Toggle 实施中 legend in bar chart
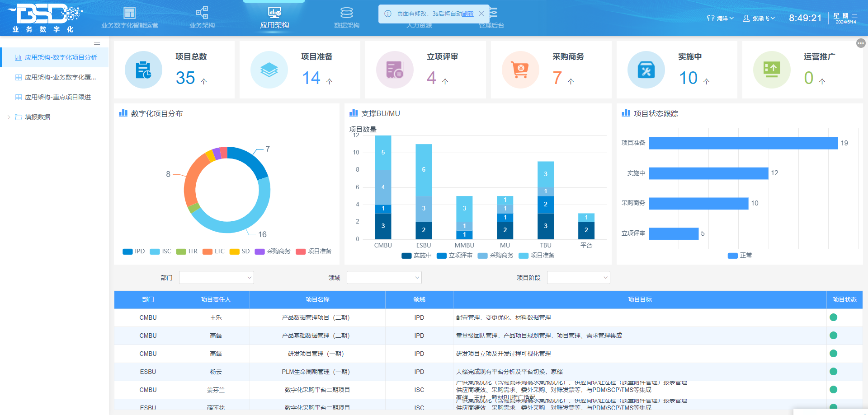 (416, 256)
